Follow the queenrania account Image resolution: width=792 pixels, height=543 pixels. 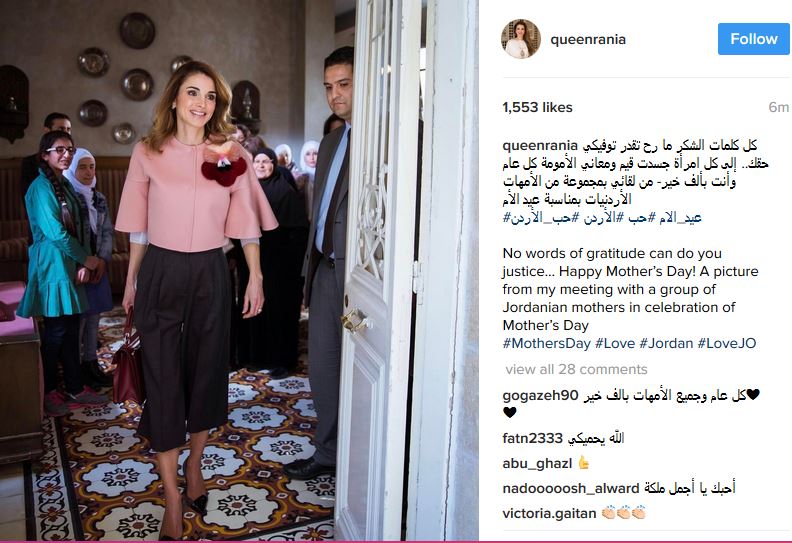click(754, 39)
